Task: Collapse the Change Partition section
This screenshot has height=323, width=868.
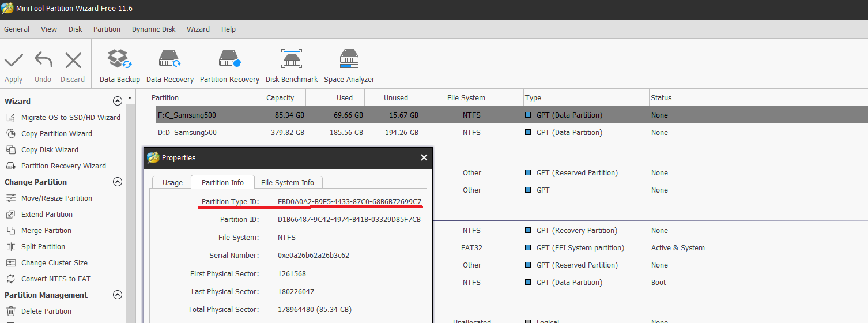Action: (118, 182)
